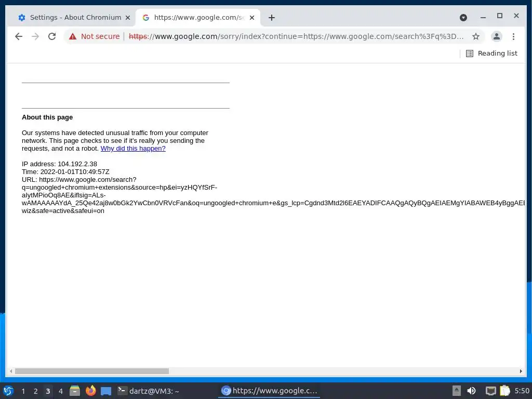Open the Chromium three-dot menu

[513, 36]
